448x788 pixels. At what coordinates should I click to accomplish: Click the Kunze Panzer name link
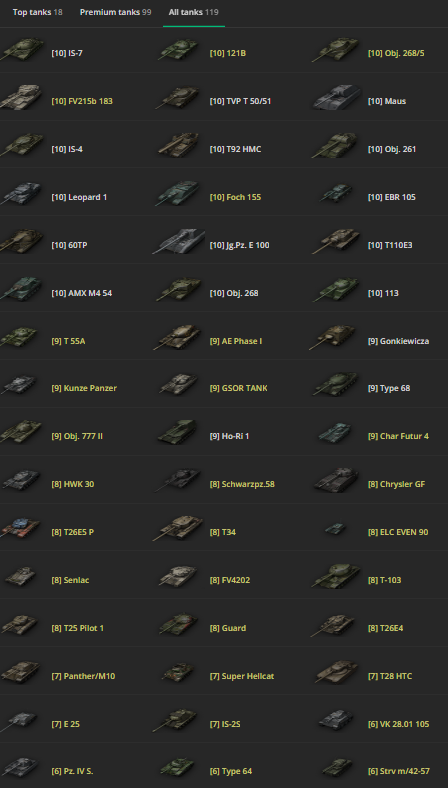click(x=84, y=388)
